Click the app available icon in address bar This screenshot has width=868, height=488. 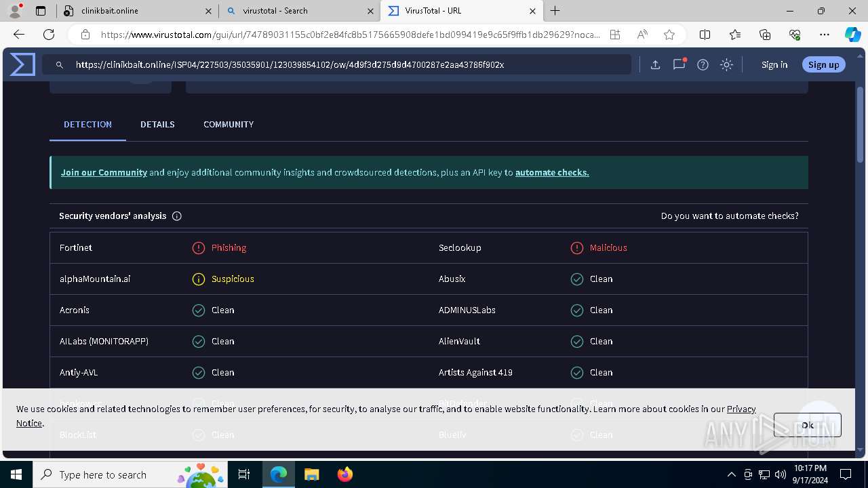615,35
